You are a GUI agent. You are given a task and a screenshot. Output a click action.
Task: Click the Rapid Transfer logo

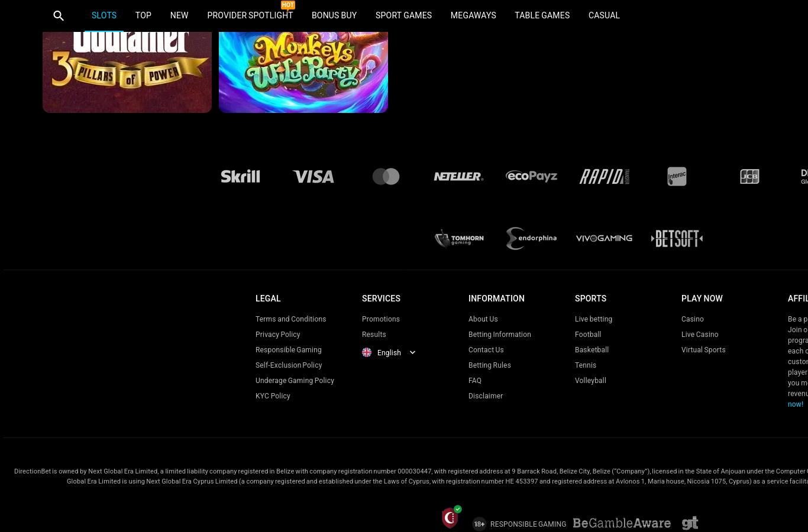click(x=605, y=176)
